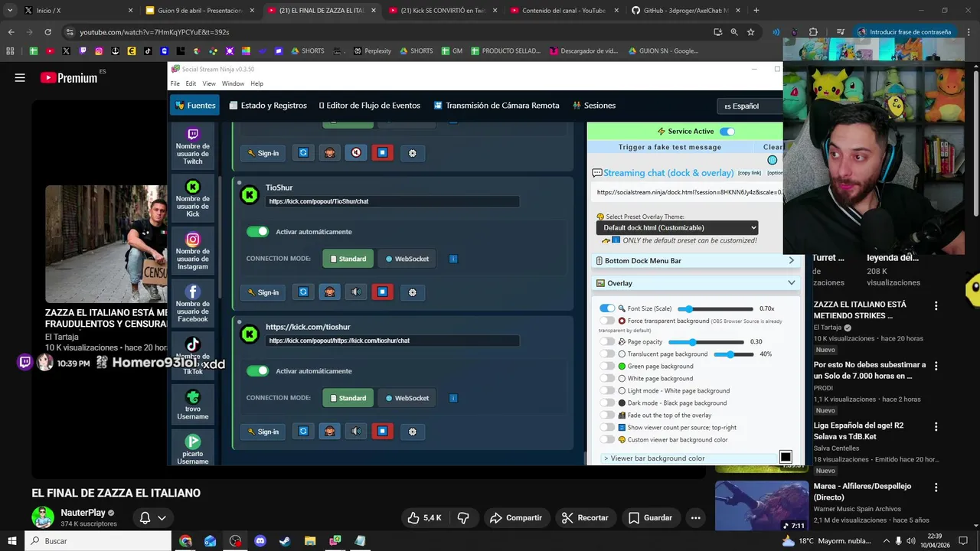Click Sign-in for TioShur source
Viewport: 980px width, 551px height.
point(263,292)
